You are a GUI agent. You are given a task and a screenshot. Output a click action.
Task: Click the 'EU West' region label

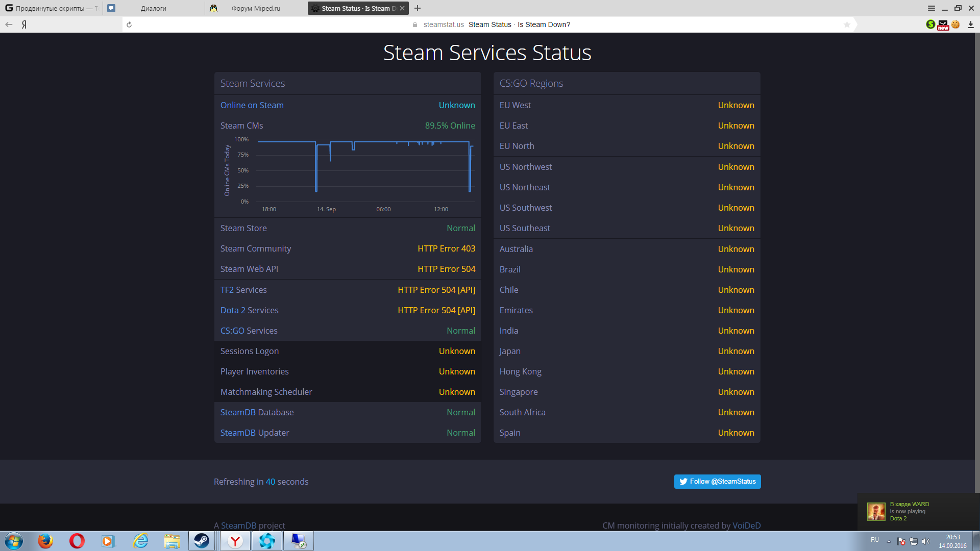point(515,105)
